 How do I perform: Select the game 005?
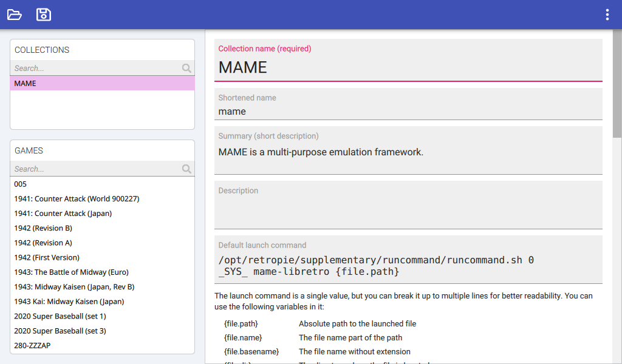pyautogui.click(x=102, y=184)
